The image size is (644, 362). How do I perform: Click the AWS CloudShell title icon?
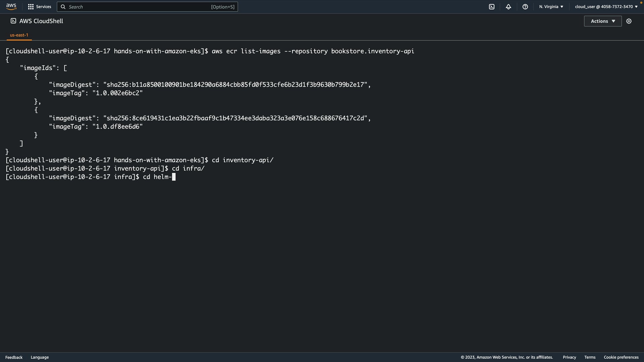point(13,21)
